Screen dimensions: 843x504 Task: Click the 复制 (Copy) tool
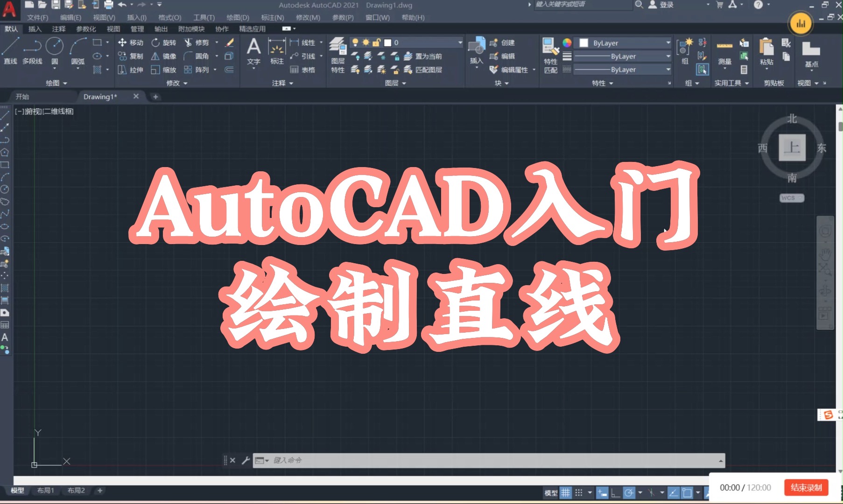pyautogui.click(x=131, y=56)
